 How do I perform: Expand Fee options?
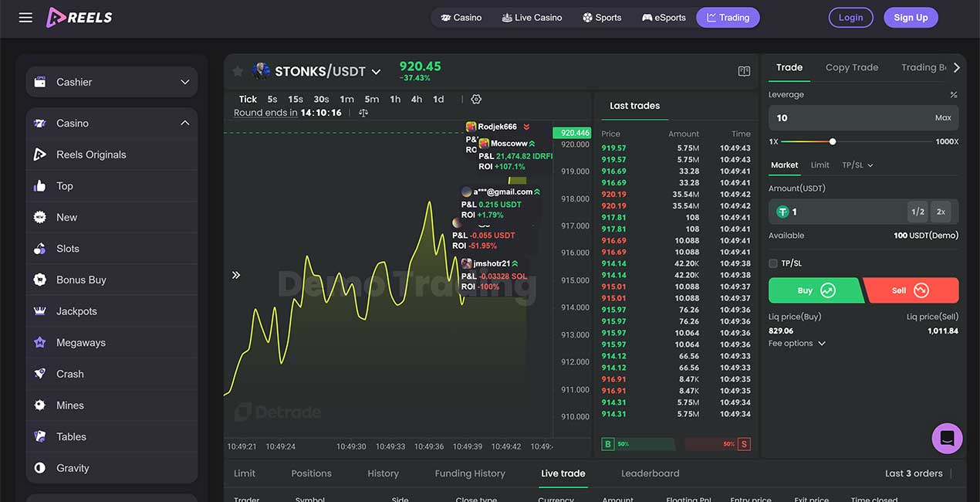797,344
